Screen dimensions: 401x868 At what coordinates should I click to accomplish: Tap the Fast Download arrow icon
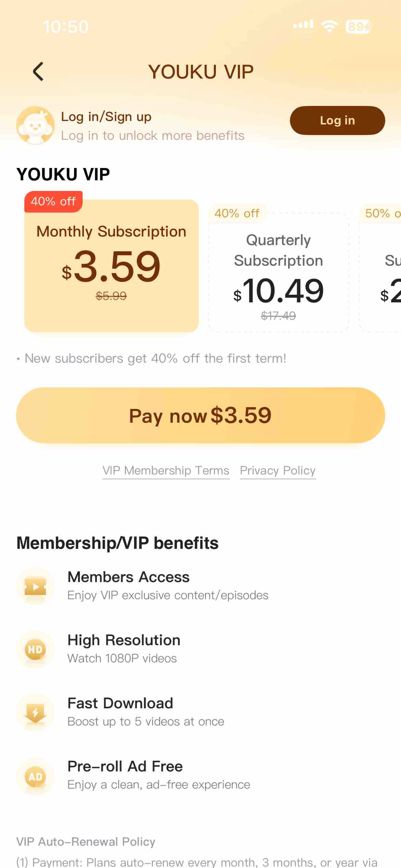click(35, 712)
